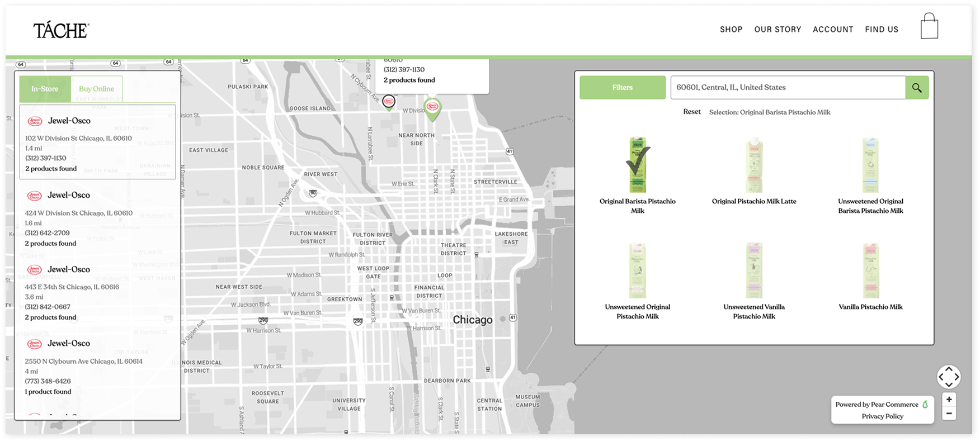
Task: Select Original Pistachio Milk Latte carton
Action: tap(754, 165)
